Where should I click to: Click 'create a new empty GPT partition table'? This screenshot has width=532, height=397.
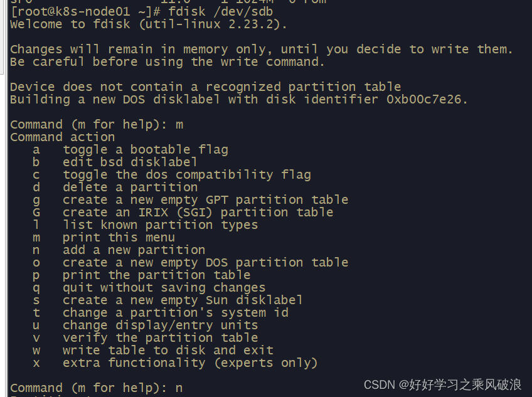click(x=190, y=200)
